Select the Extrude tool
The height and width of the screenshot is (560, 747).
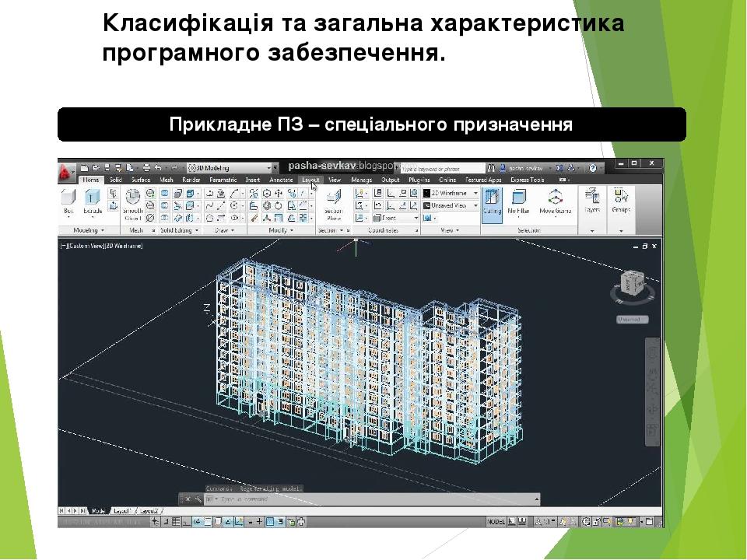[93, 202]
